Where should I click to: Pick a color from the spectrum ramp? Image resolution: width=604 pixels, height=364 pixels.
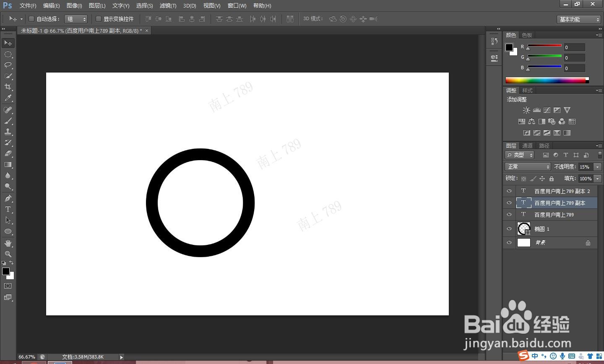(x=547, y=80)
